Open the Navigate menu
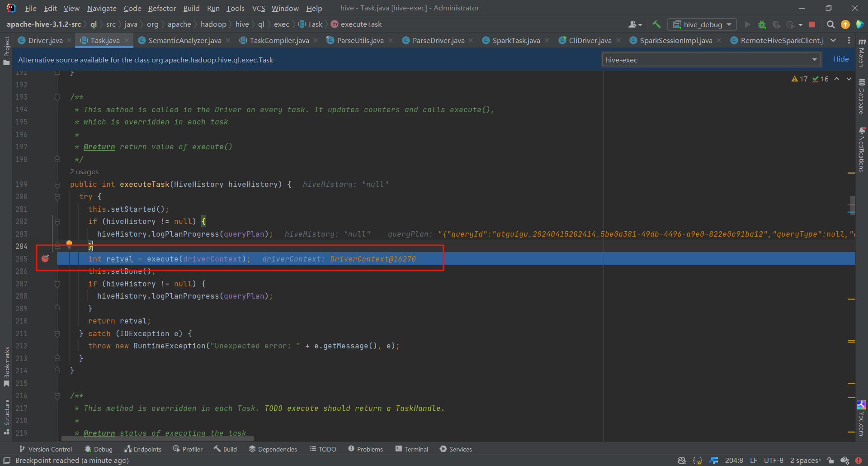Viewport: 868px width, 466px height. point(102,8)
